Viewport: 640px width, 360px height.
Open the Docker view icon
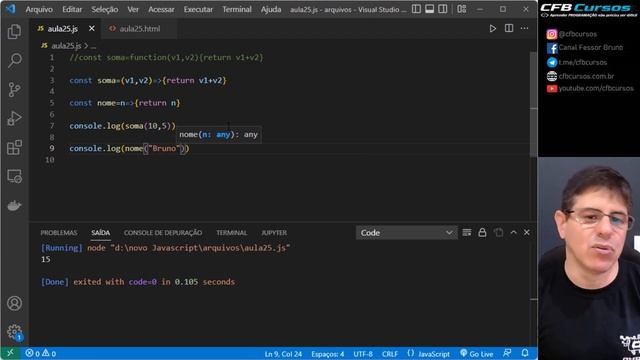[x=14, y=205]
